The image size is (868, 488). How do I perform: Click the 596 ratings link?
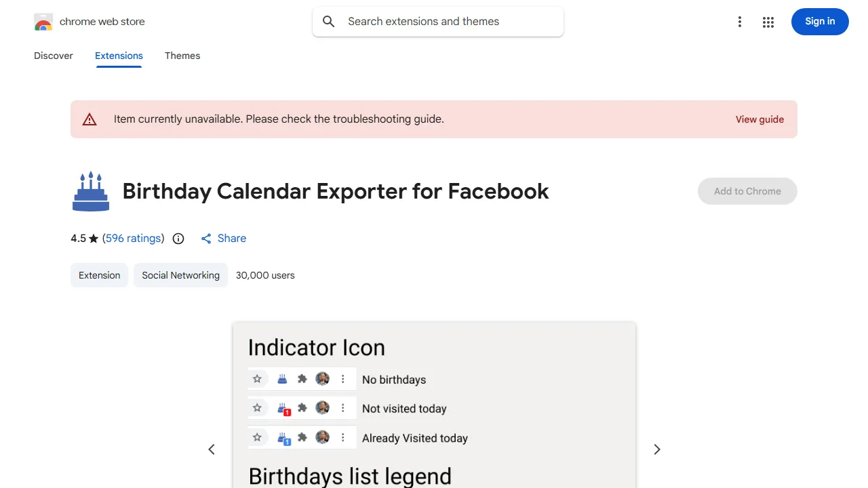coord(133,238)
